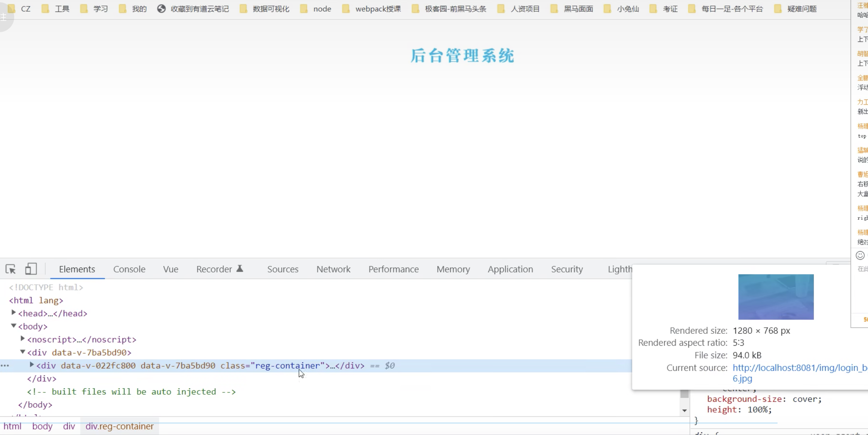
Task: Open the 学习 bookmark folder
Action: pyautogui.click(x=94, y=9)
